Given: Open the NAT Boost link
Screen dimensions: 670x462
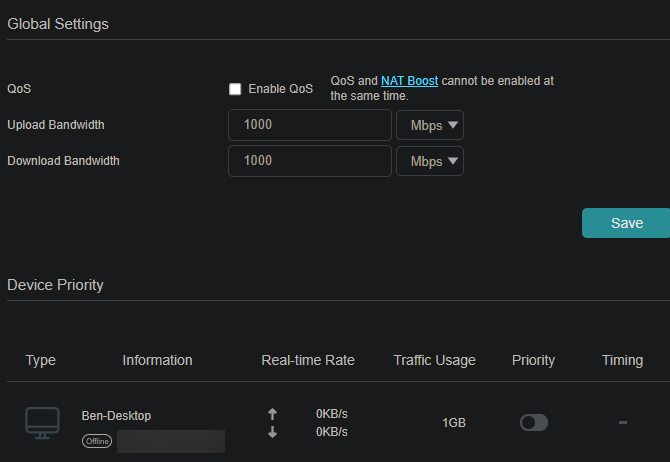Looking at the screenshot, I should (x=409, y=81).
